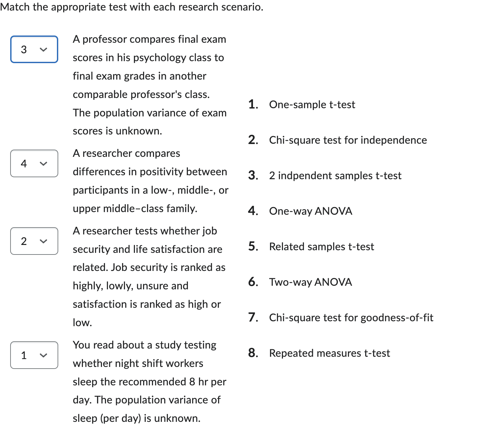Click 2 independent samples t-test
This screenshot has width=504, height=436.
tap(335, 176)
